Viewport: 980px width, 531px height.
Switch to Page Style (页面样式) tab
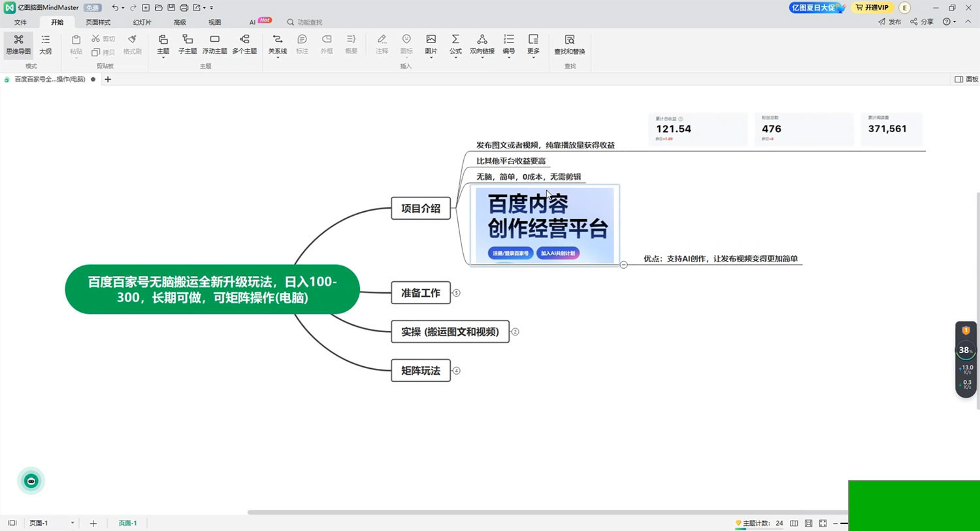pyautogui.click(x=98, y=22)
